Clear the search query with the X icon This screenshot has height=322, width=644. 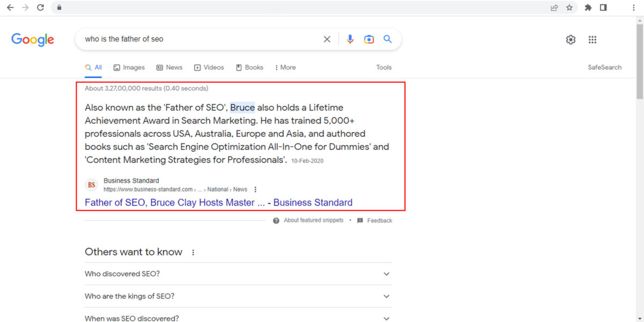pyautogui.click(x=327, y=39)
